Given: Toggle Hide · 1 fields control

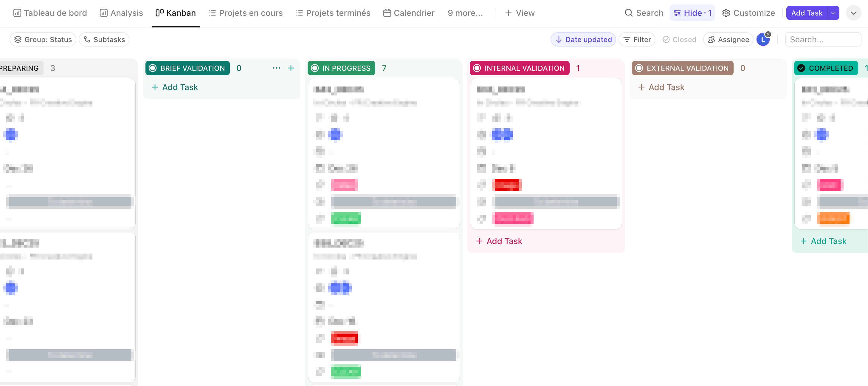Looking at the screenshot, I should pyautogui.click(x=692, y=13).
